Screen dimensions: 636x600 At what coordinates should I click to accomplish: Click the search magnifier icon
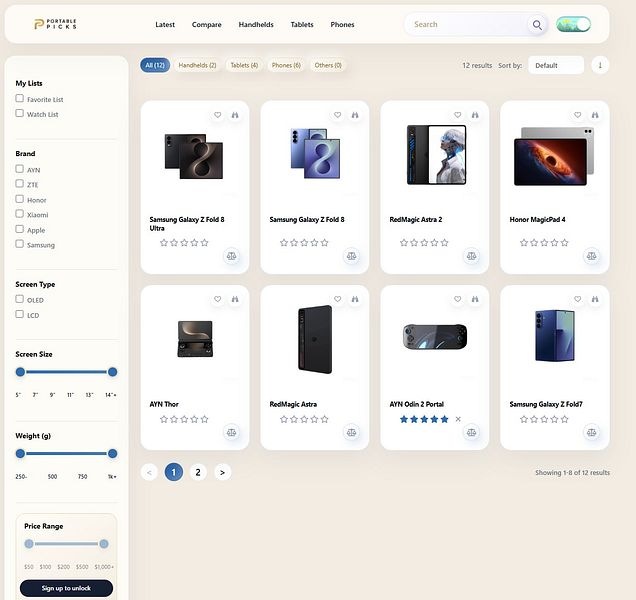click(537, 25)
